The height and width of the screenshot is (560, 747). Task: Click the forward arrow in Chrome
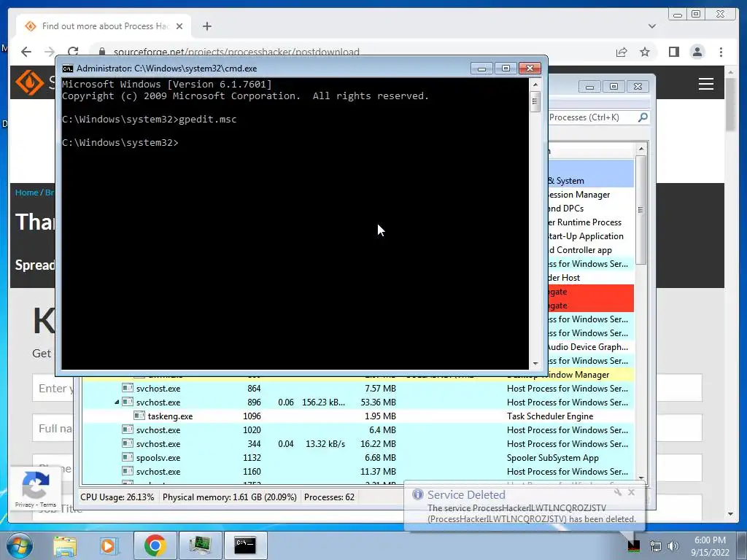tap(49, 52)
